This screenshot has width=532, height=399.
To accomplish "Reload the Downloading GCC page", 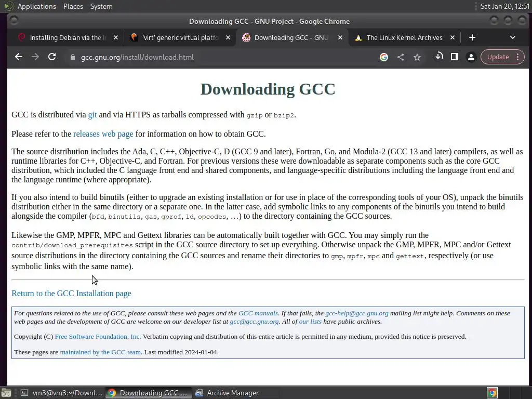I will 52,57.
